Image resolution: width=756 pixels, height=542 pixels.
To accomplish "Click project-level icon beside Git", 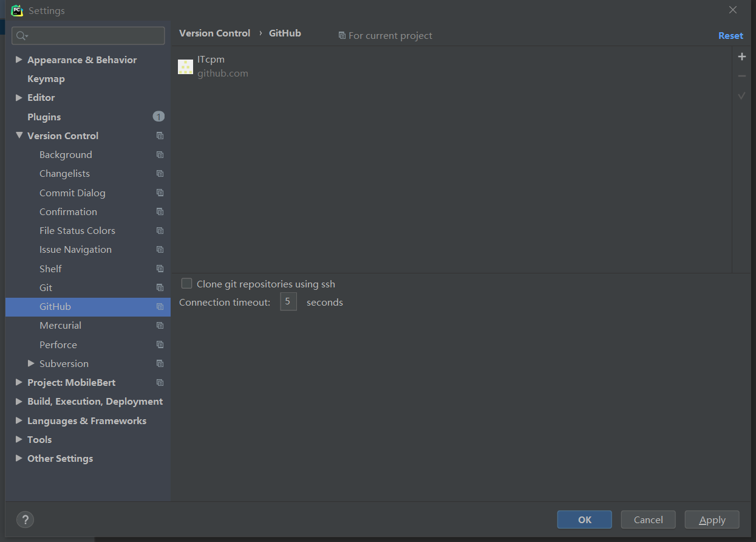I will (x=160, y=287).
